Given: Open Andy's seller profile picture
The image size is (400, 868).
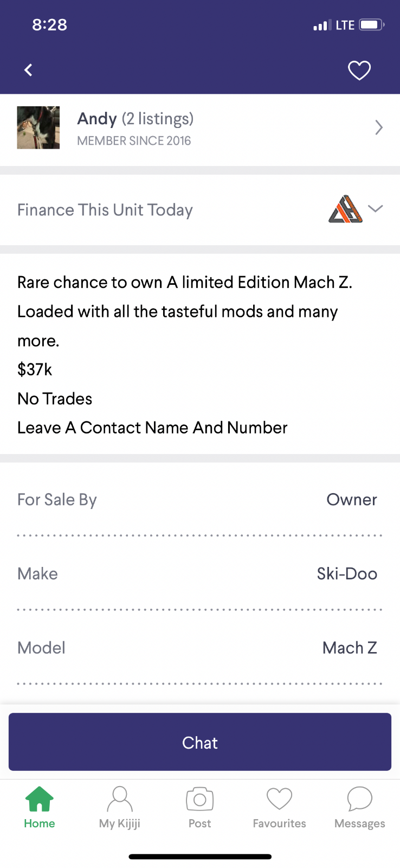Looking at the screenshot, I should pyautogui.click(x=38, y=127).
